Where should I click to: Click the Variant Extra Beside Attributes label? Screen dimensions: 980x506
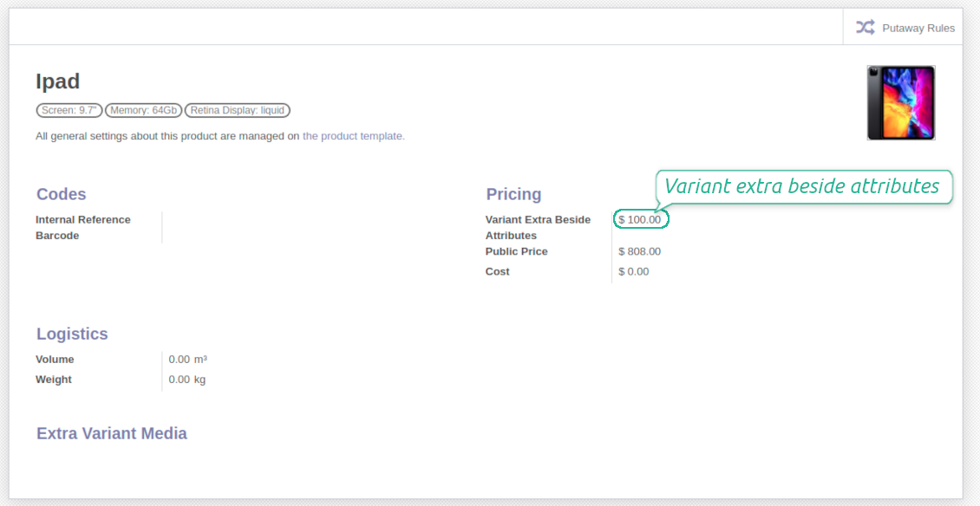(538, 227)
